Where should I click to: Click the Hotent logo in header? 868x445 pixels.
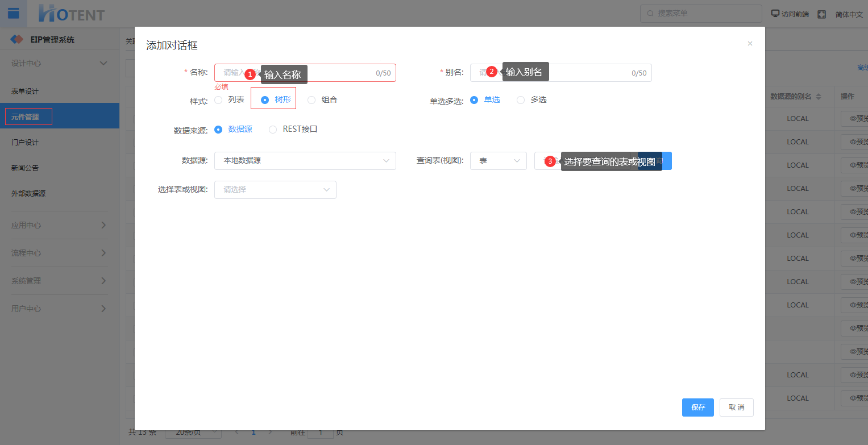tap(71, 14)
